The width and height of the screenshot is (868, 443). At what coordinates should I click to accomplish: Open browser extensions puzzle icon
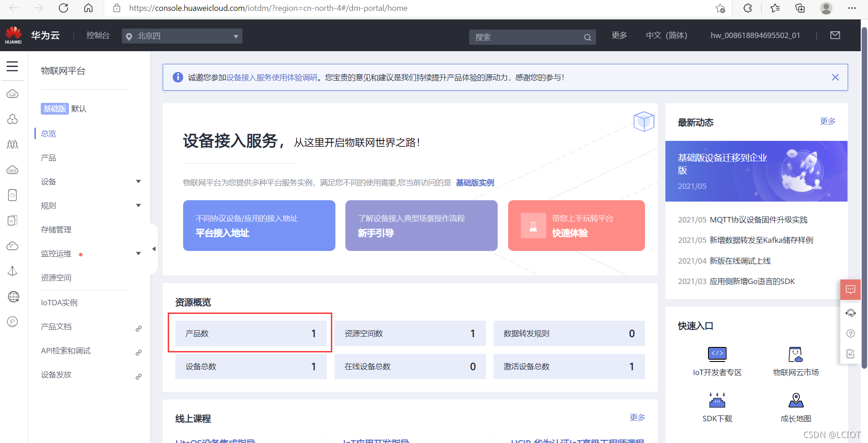(x=747, y=8)
